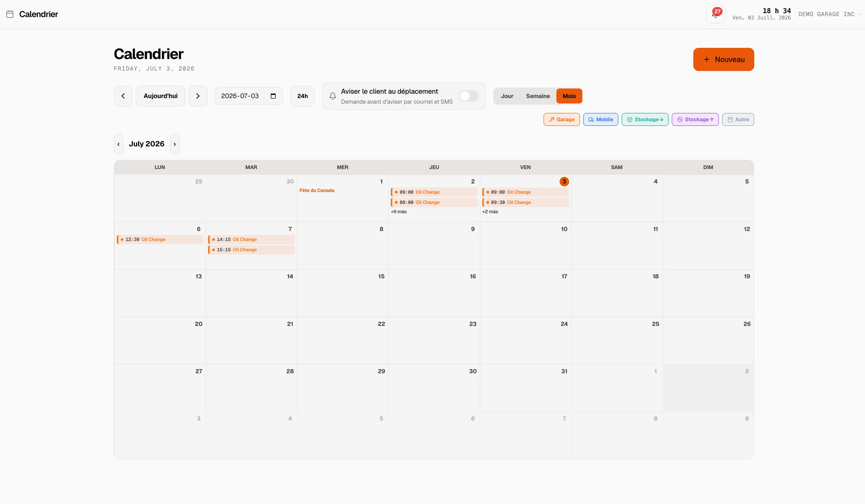865x504 pixels.
Task: Click the 18 h 34 clock in the header
Action: pos(776,11)
